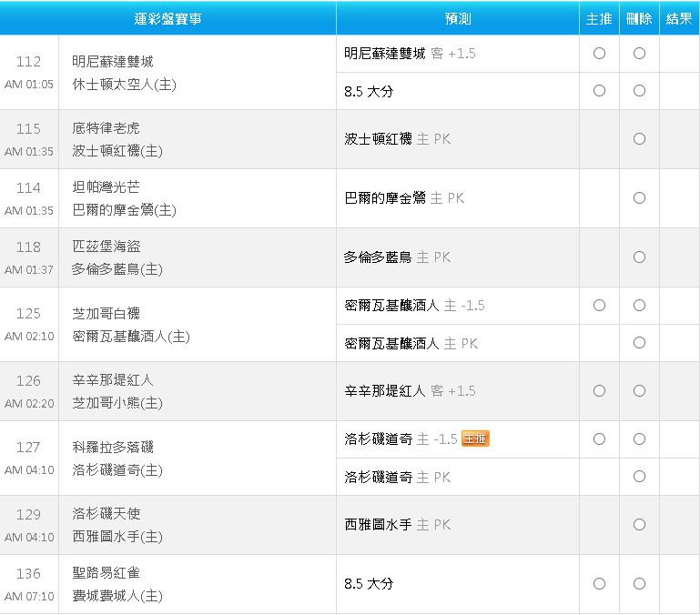Select 刪除 radio for 密爾瓦基釀酒人 主 -1.5
Viewport: 700px width, 615px height.
639,306
